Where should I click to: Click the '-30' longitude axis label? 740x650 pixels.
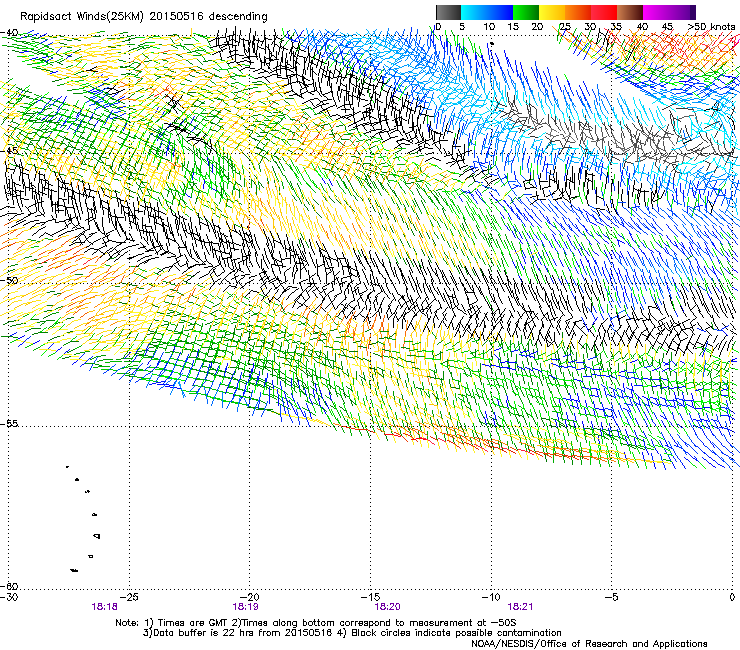(9, 597)
